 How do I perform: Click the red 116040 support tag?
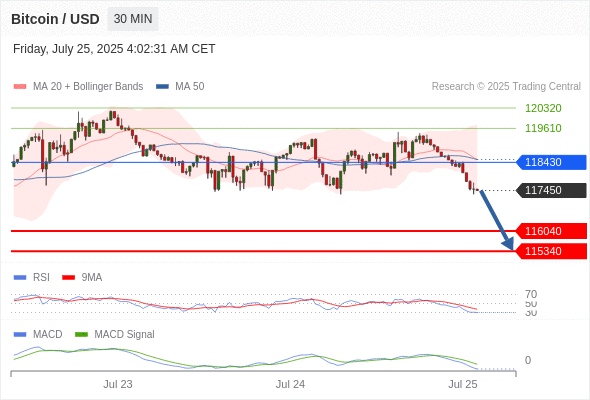pyautogui.click(x=551, y=231)
